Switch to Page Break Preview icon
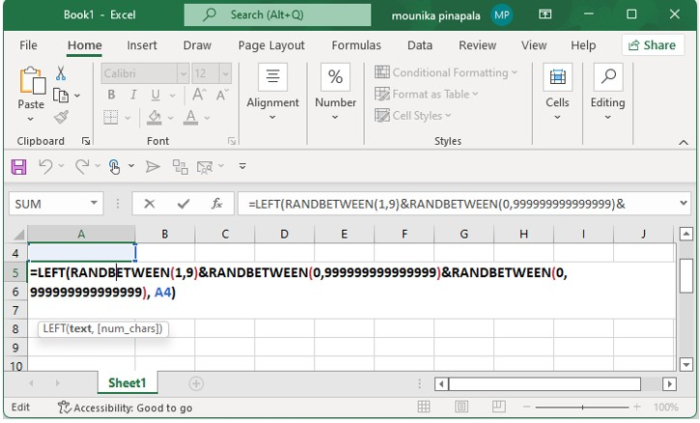 point(498,406)
